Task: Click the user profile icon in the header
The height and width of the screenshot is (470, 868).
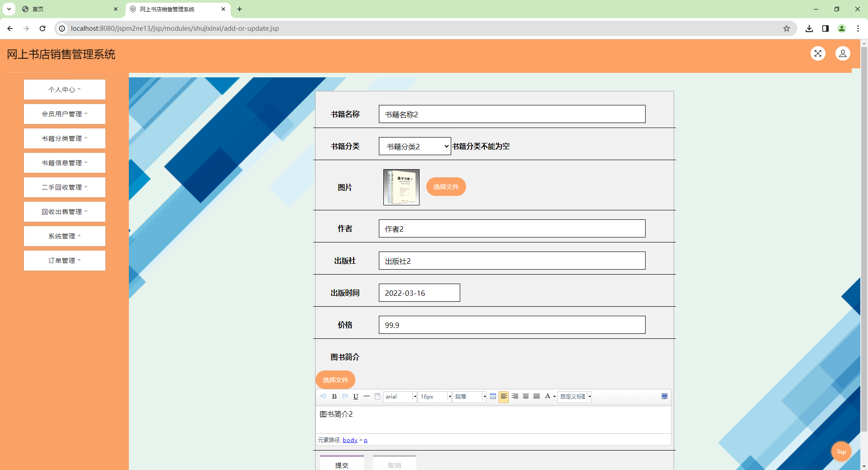Action: (x=843, y=53)
